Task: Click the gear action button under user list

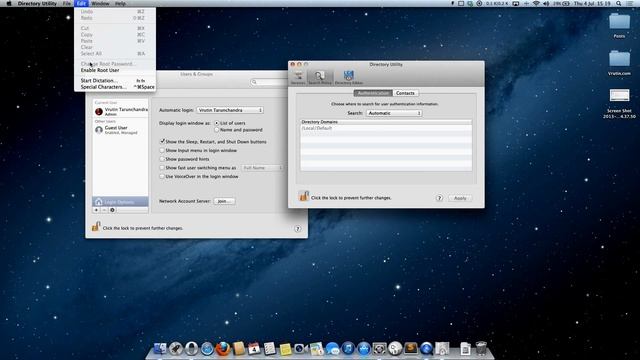Action: (x=112, y=210)
